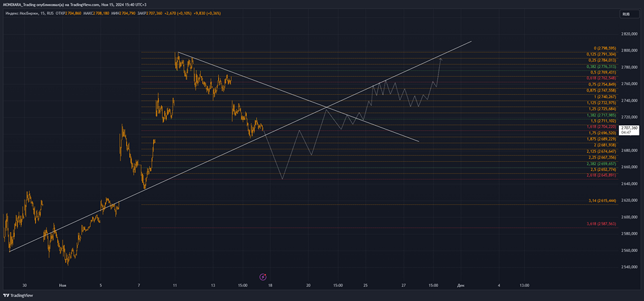This screenshot has width=644, height=301.
Task: Click the 25 date on time axis
Action: coord(366,285)
